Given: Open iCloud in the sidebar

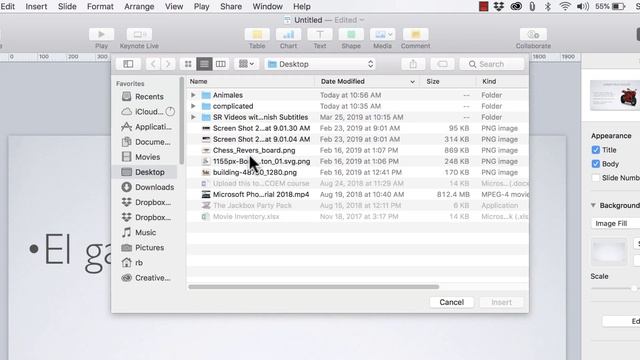Looking at the screenshot, I should tap(148, 112).
